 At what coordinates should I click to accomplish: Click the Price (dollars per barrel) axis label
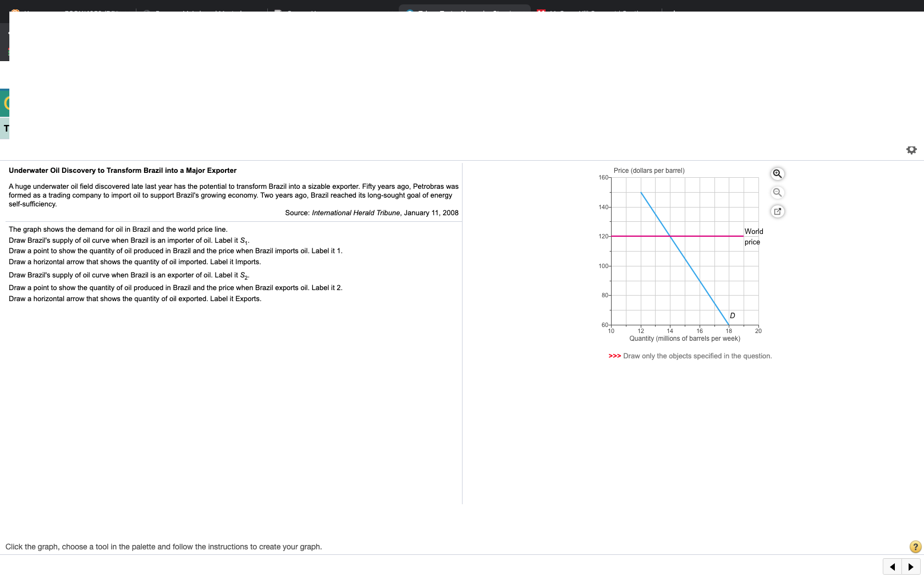pyautogui.click(x=649, y=171)
